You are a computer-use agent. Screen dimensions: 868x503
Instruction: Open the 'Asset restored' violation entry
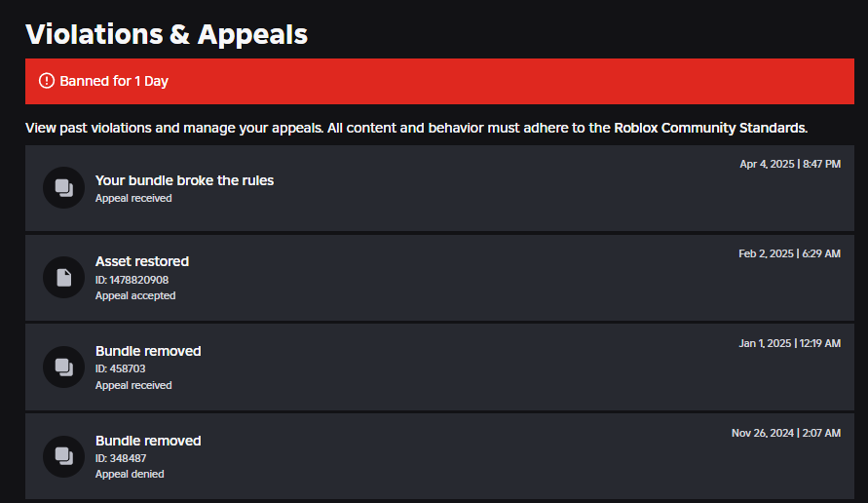439,278
